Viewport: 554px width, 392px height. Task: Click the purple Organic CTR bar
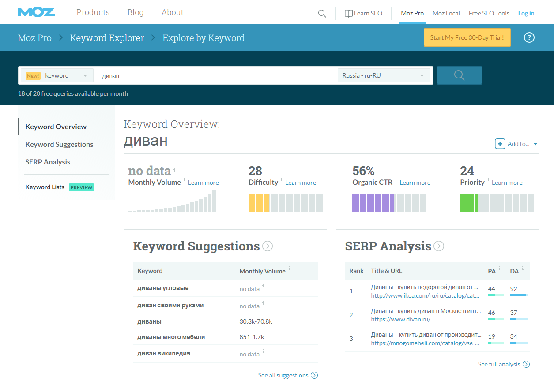click(373, 203)
